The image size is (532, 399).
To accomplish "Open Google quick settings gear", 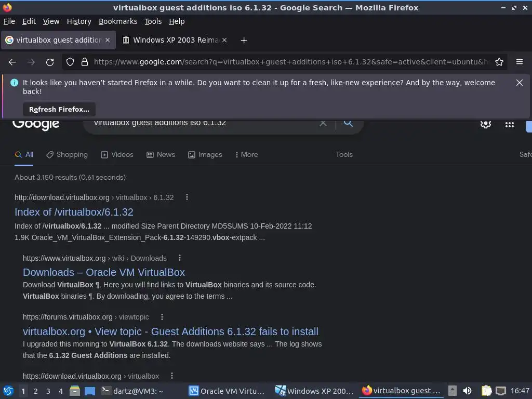I will click(x=486, y=124).
